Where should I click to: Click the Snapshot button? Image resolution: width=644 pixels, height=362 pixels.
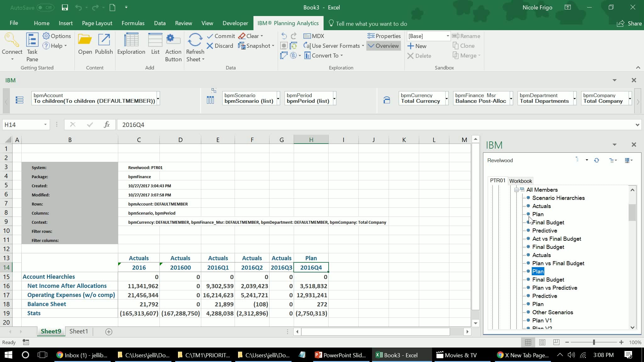point(255,46)
